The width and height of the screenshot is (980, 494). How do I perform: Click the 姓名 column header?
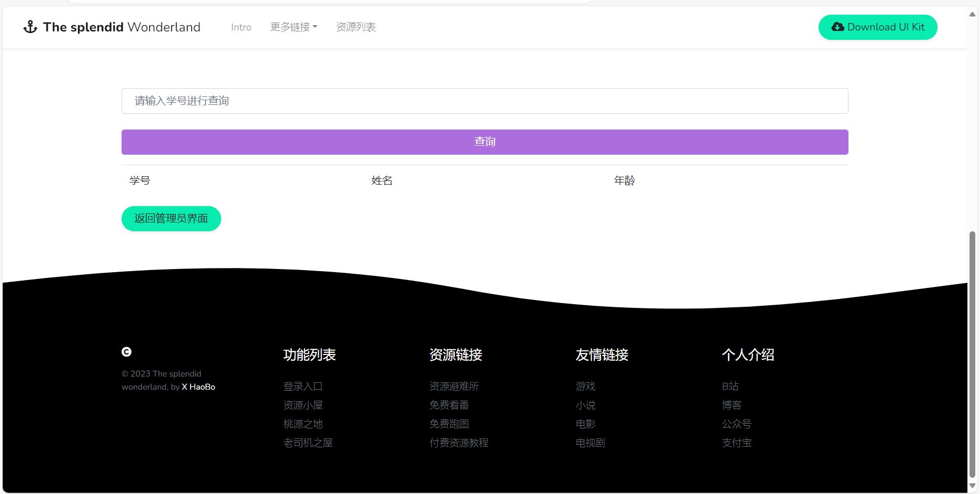pos(382,180)
